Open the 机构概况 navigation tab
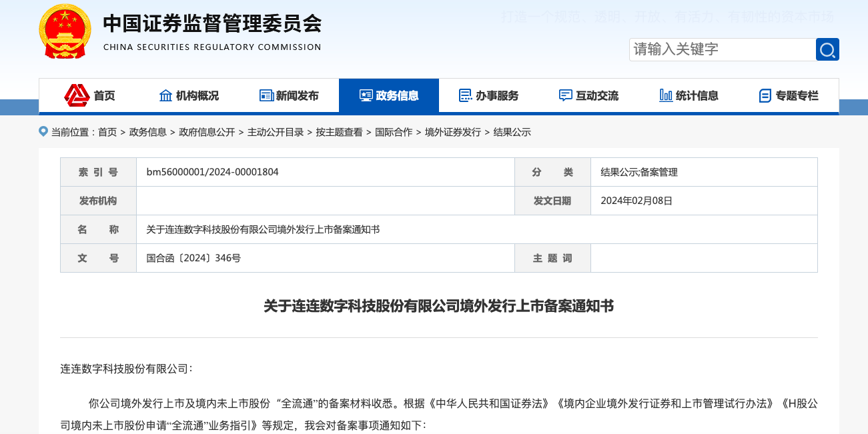Viewport: 868px width, 434px height. (189, 95)
